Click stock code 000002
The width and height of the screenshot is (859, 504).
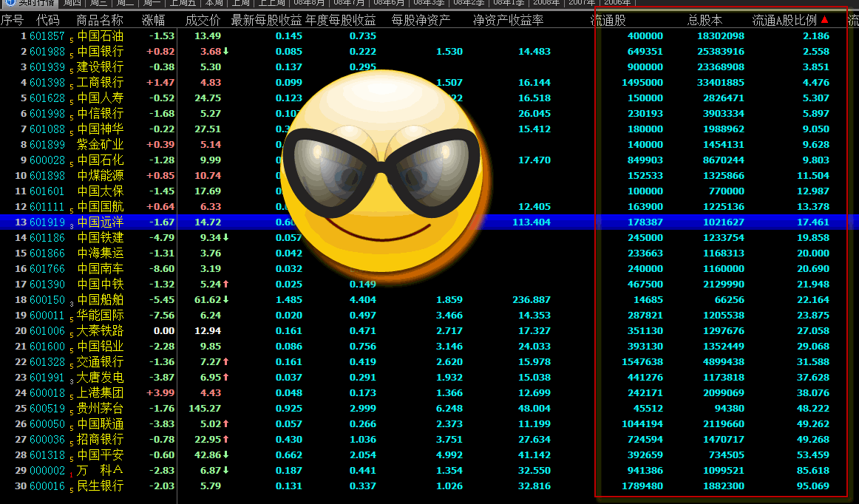[x=47, y=471]
